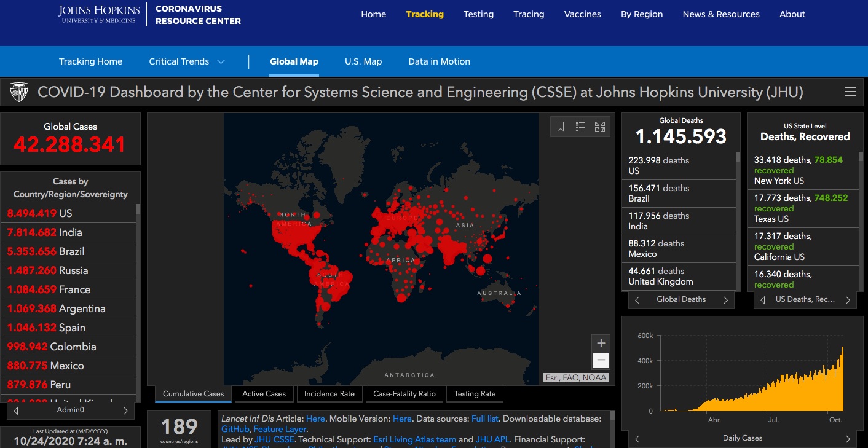This screenshot has width=868, height=448.
Task: Show the Case-Fatality Ratio tab
Action: 404,394
